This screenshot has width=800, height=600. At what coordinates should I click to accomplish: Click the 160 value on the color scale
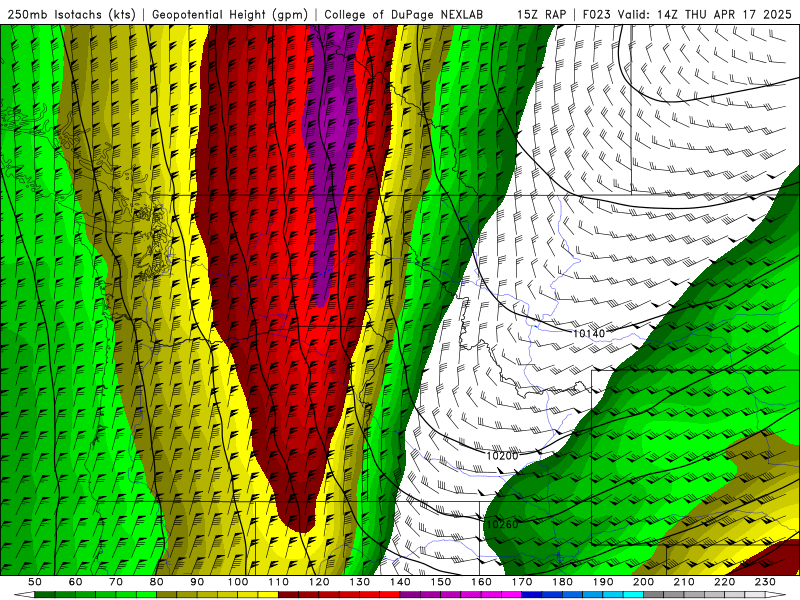481,582
